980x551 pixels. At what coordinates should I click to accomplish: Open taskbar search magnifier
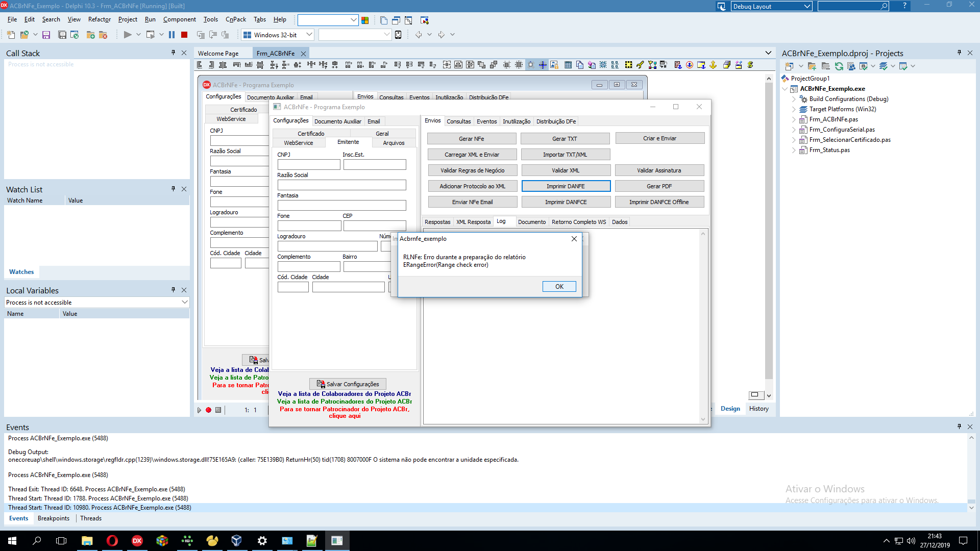pos(37,541)
